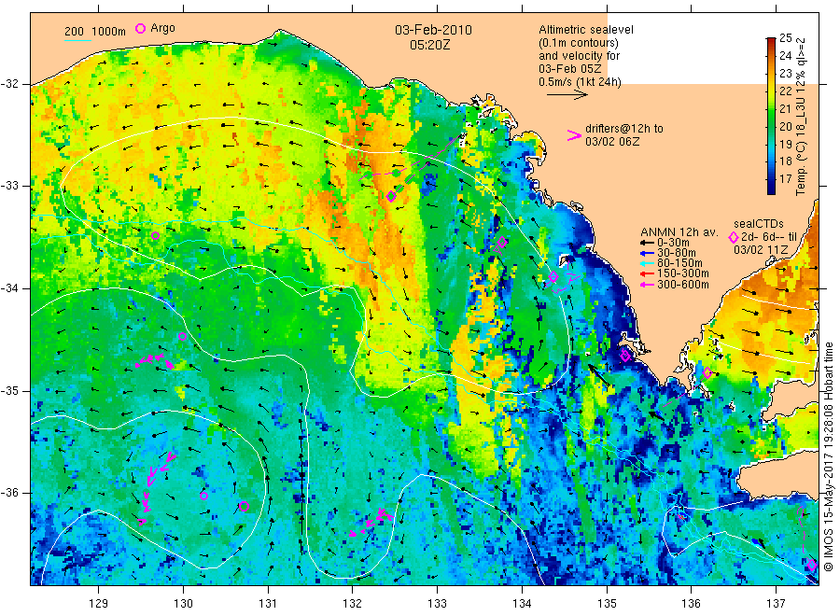Click the 135 longitude axis label
The image size is (840, 616).
pyautogui.click(x=607, y=604)
